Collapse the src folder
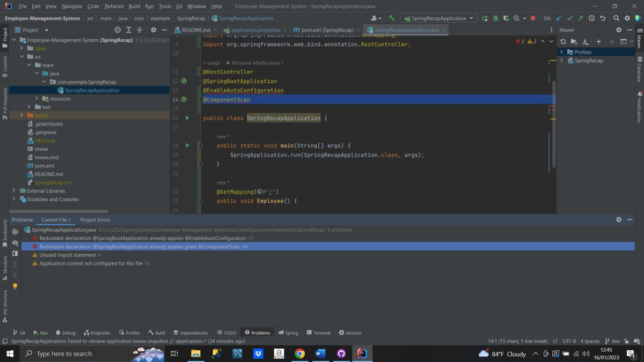This screenshot has width=644, height=362. [22, 57]
